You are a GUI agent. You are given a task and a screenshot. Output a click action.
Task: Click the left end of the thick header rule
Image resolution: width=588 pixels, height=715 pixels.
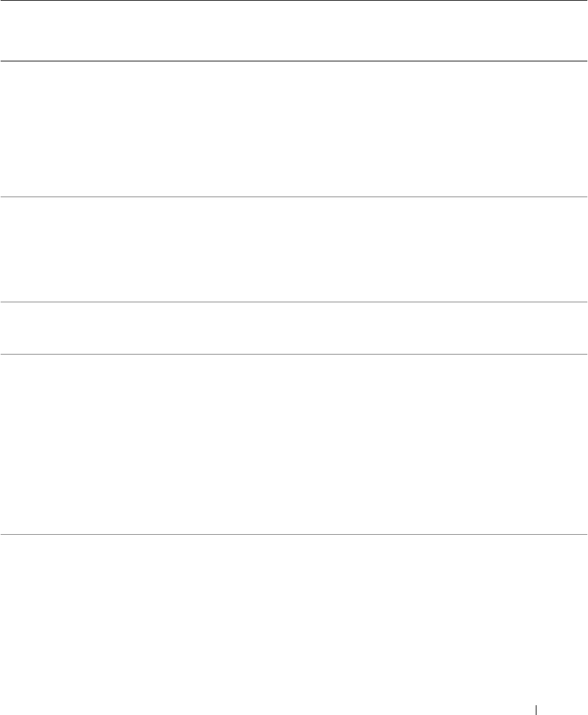tap(3, 61)
